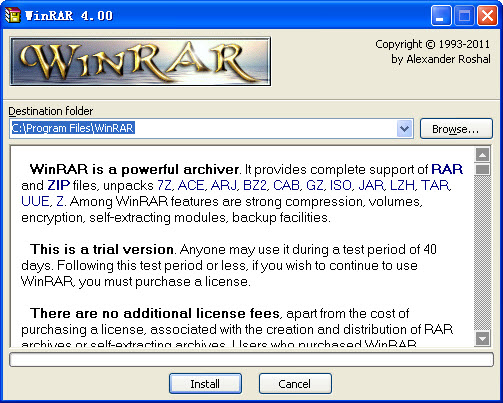Click the scrollbar track below the thumb
503x403 pixels.
(482, 253)
